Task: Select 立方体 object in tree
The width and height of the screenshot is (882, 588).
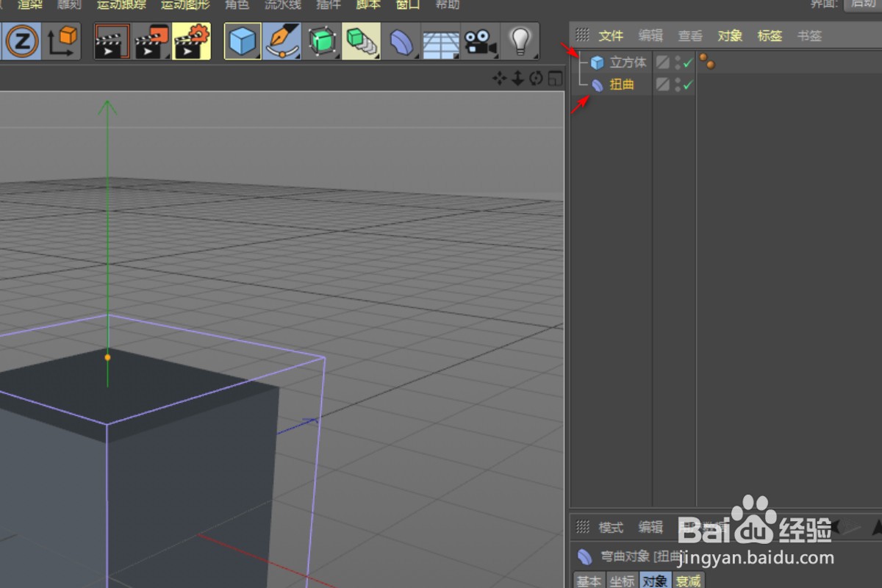Action: (628, 63)
